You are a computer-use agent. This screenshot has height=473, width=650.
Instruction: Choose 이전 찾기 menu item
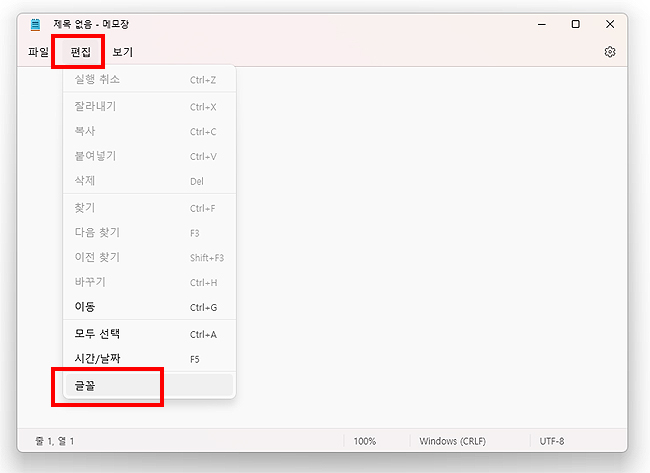[x=149, y=257]
